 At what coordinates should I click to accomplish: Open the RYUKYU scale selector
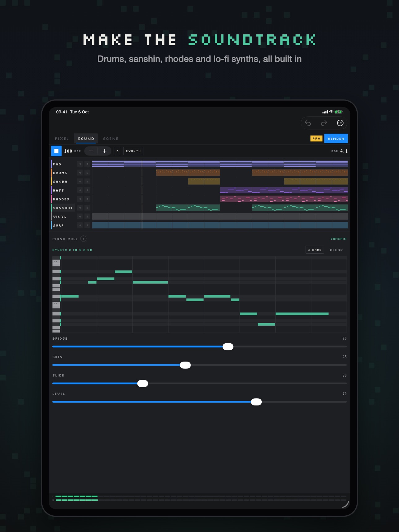coord(133,151)
